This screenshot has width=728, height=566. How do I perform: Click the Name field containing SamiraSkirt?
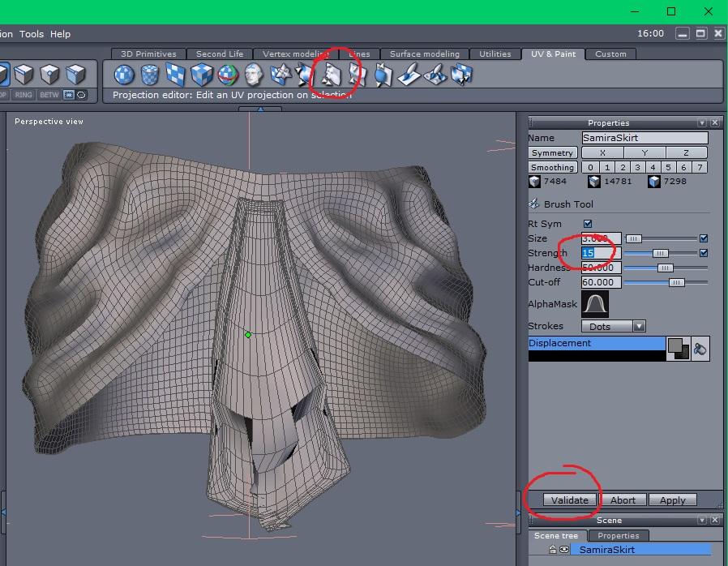pyautogui.click(x=644, y=138)
